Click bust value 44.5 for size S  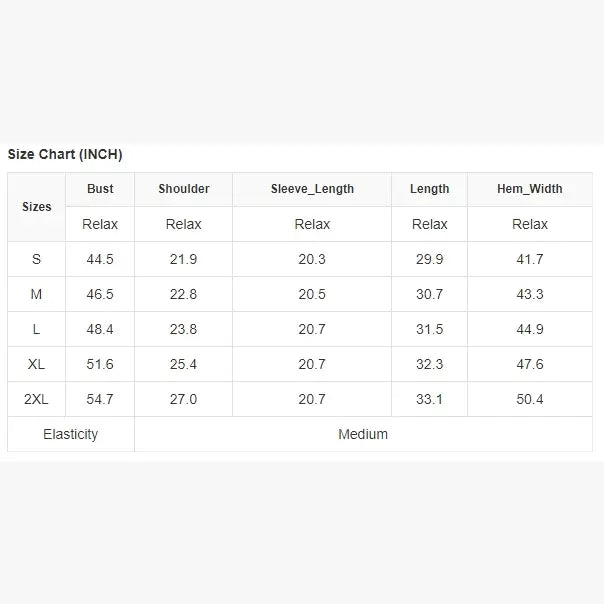point(100,259)
